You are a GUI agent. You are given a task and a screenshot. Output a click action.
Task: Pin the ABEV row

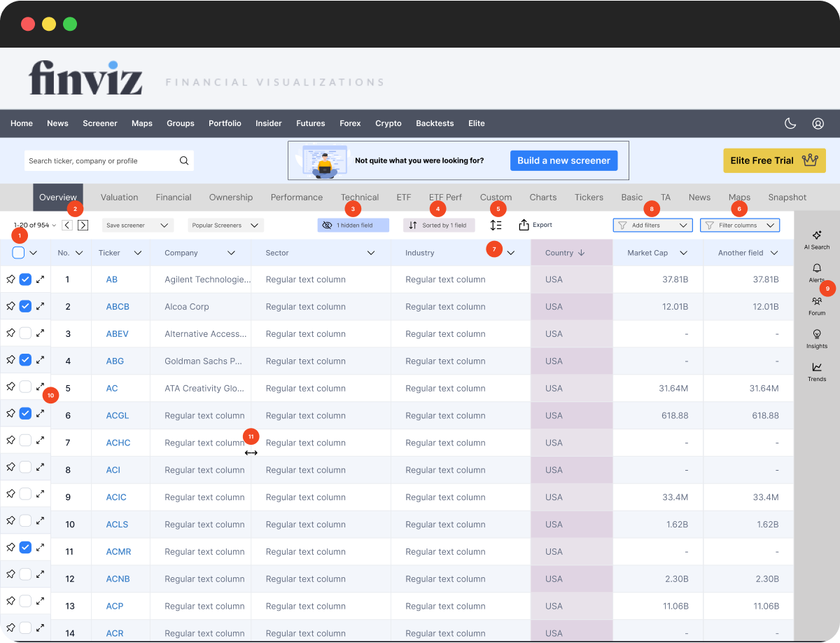tap(10, 333)
